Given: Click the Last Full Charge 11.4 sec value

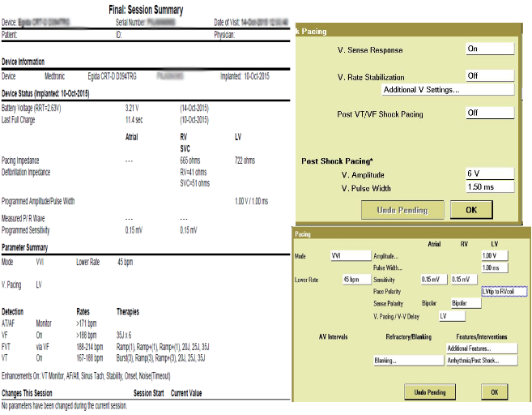Looking at the screenshot, I should click(134, 120).
